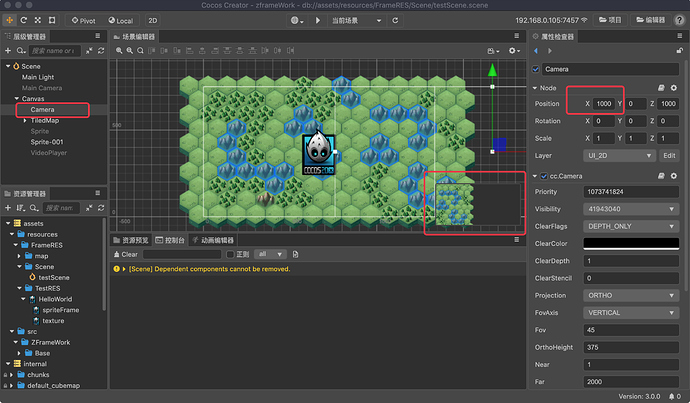Click the Node settings gear icon
The width and height of the screenshot is (690, 403).
point(675,88)
